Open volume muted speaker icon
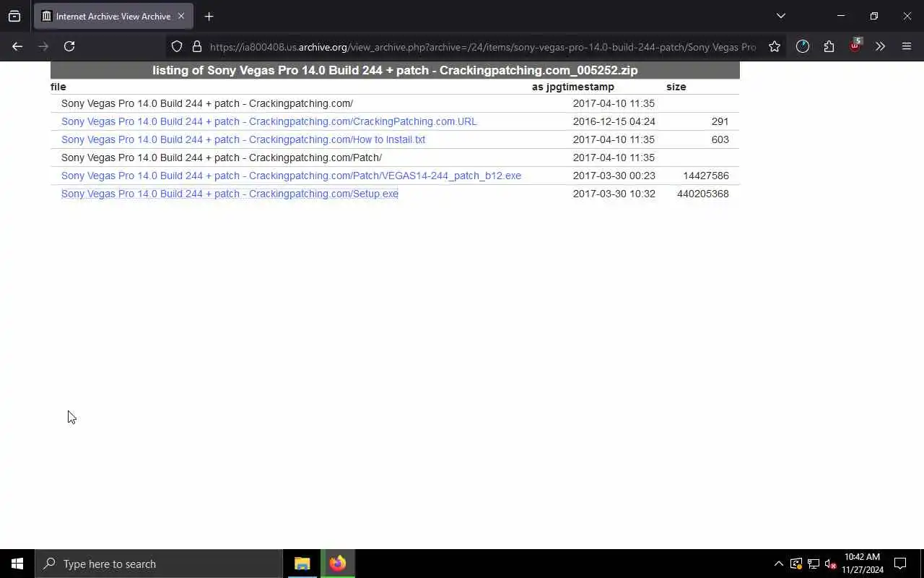 830,564
